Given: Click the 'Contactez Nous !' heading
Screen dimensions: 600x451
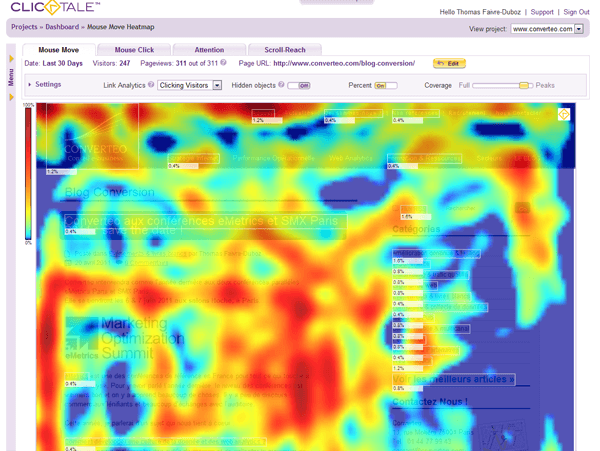Looking at the screenshot, I should tap(430, 402).
